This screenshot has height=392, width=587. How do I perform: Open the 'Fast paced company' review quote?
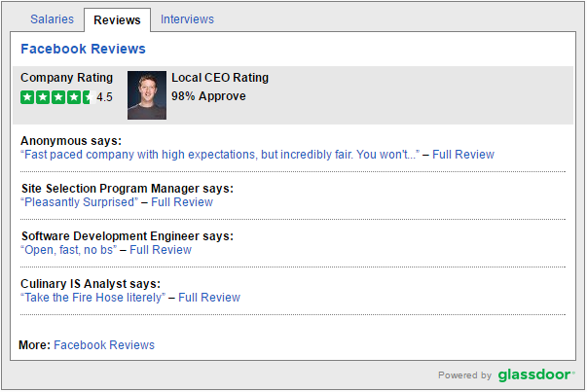[220, 155]
